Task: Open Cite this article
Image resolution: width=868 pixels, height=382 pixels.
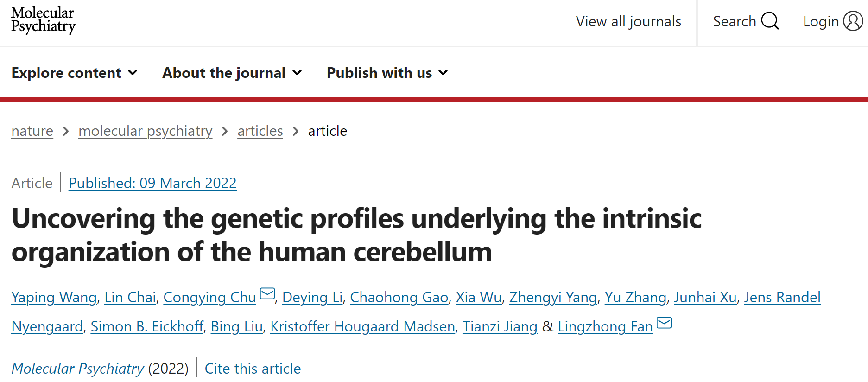Action: [x=253, y=369]
